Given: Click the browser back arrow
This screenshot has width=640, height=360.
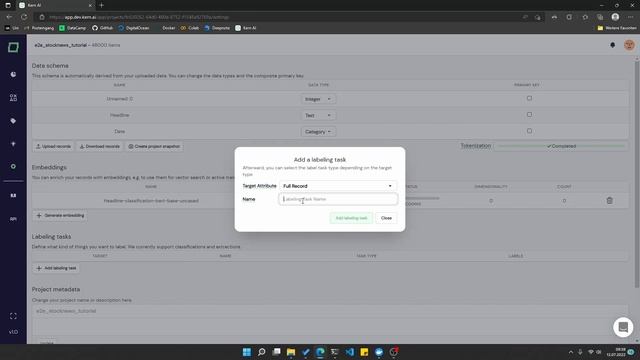Looking at the screenshot, I should [x=9, y=17].
